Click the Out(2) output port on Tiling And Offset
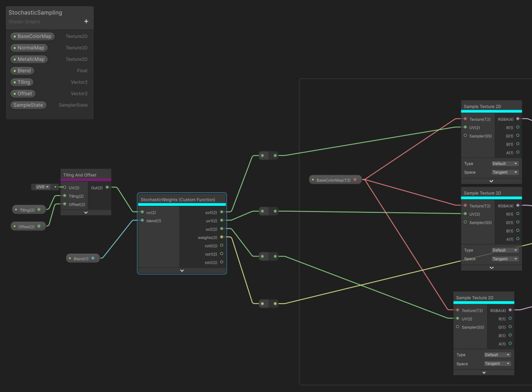This screenshot has height=392, width=532. [x=107, y=187]
